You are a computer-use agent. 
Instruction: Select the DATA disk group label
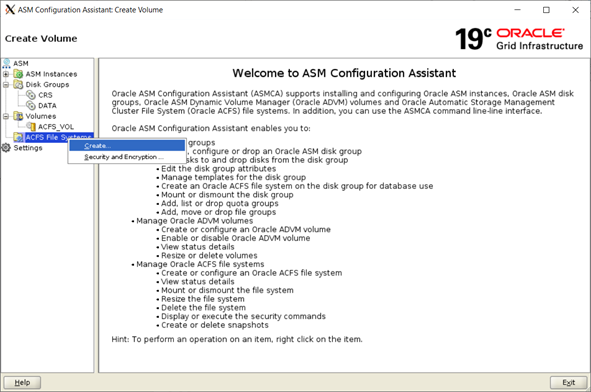(x=47, y=106)
